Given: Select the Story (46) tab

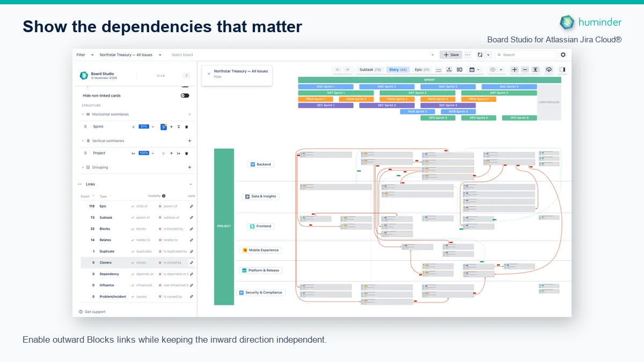Looking at the screenshot, I should point(398,70).
